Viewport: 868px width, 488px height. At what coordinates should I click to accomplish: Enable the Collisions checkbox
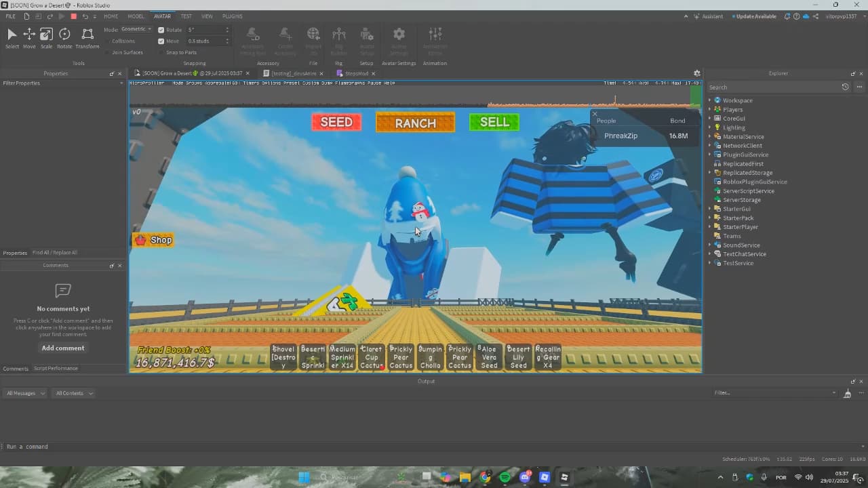107,41
